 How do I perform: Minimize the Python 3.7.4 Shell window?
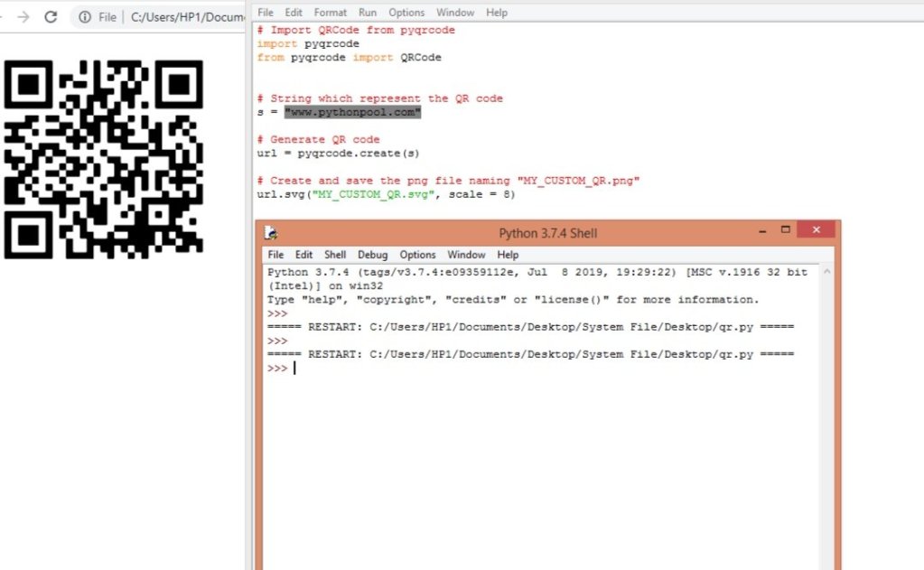tap(762, 231)
